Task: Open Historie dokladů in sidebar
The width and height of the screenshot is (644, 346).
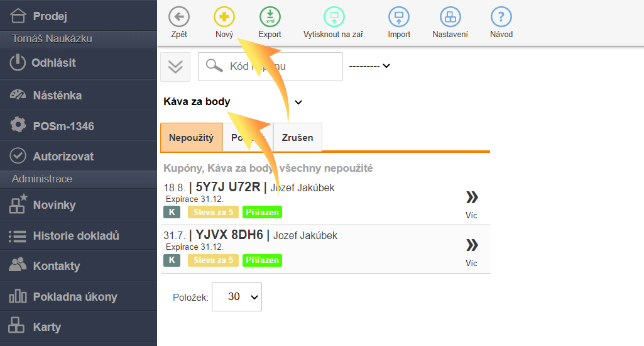Action: pos(75,236)
